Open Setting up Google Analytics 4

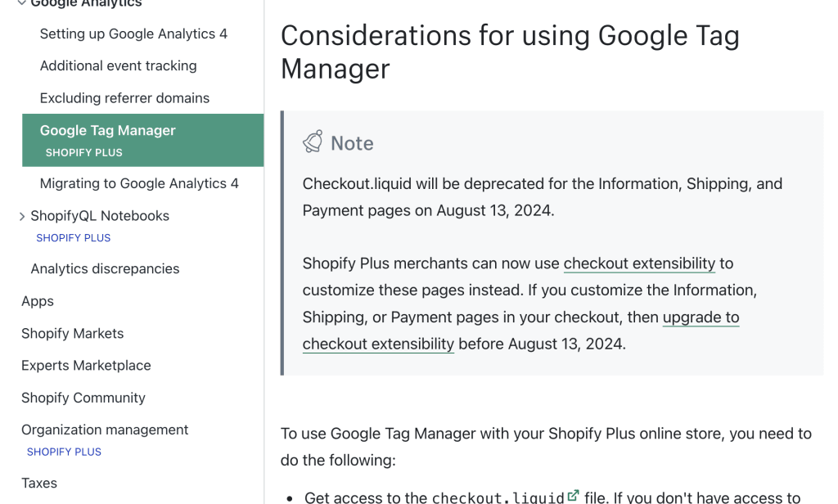133,34
